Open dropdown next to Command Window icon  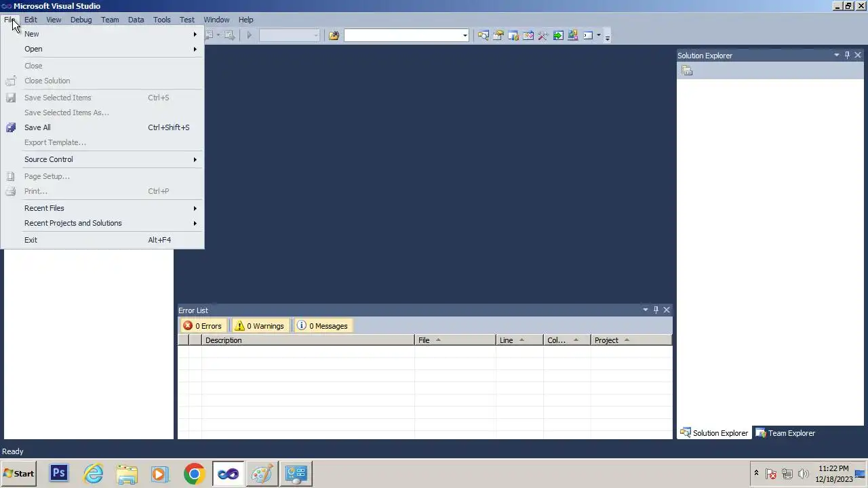[598, 35]
